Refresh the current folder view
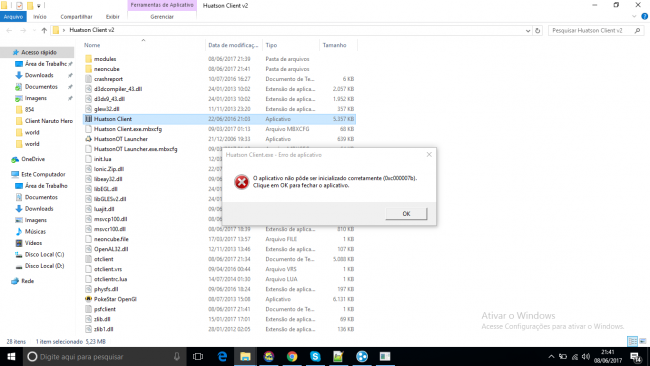The width and height of the screenshot is (650, 366). click(x=538, y=30)
